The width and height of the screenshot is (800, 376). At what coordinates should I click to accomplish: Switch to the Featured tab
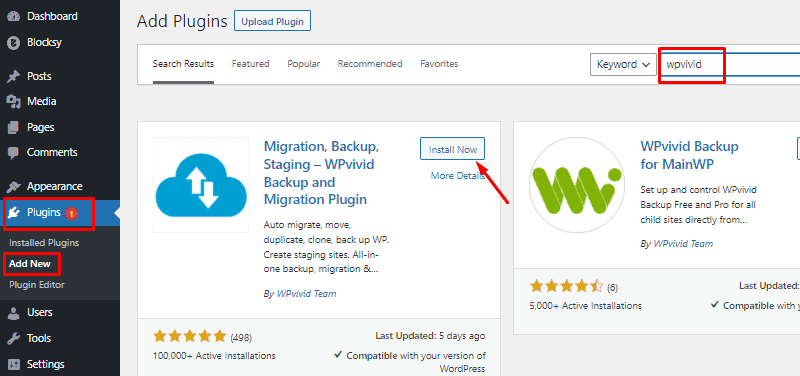pos(251,64)
